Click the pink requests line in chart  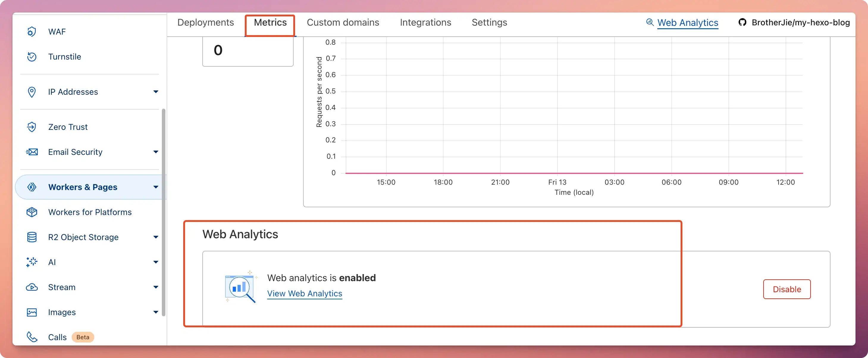pos(574,173)
